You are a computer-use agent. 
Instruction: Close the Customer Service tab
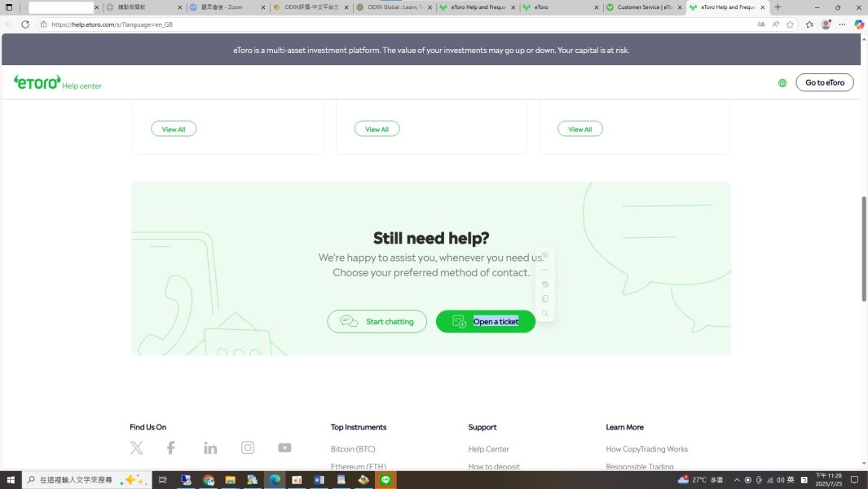pos(680,7)
